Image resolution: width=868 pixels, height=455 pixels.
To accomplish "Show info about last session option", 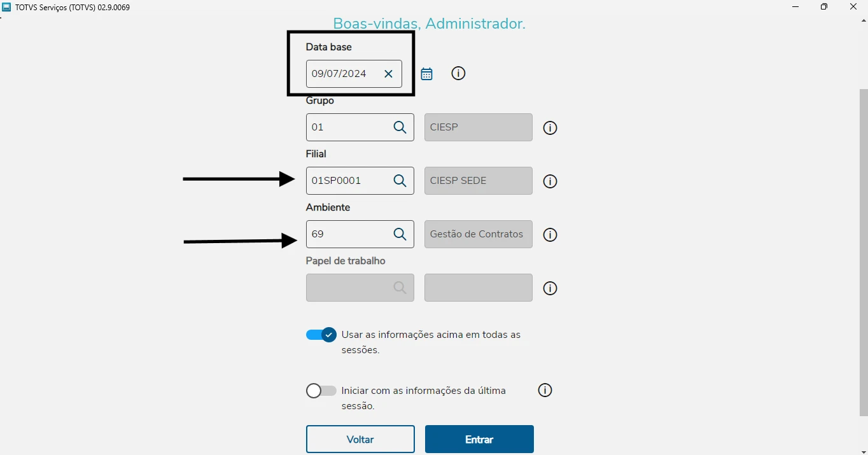I will pos(545,390).
